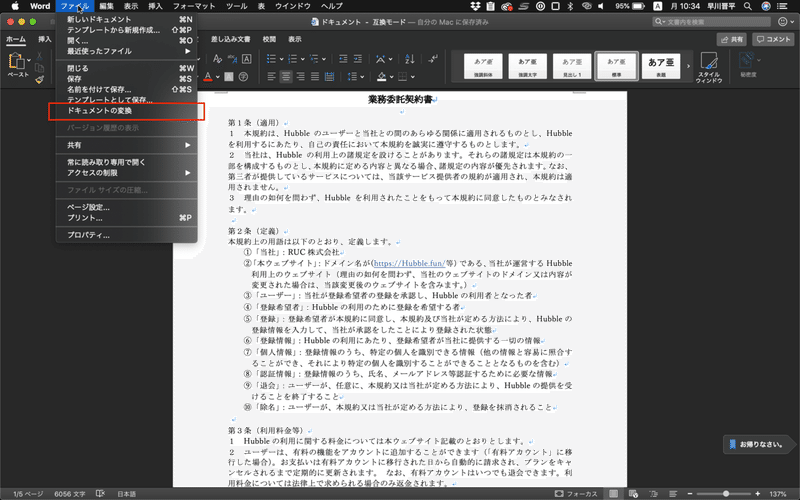The width and height of the screenshot is (800, 500).
Task: Apply bullet list formatting
Action: (x=271, y=59)
